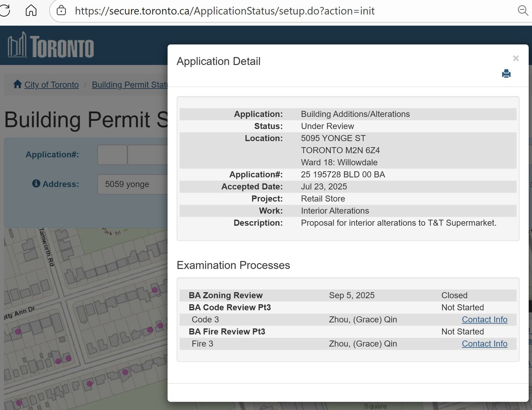View site security info via the shield icon
This screenshot has width=532, height=410.
[x=61, y=10]
